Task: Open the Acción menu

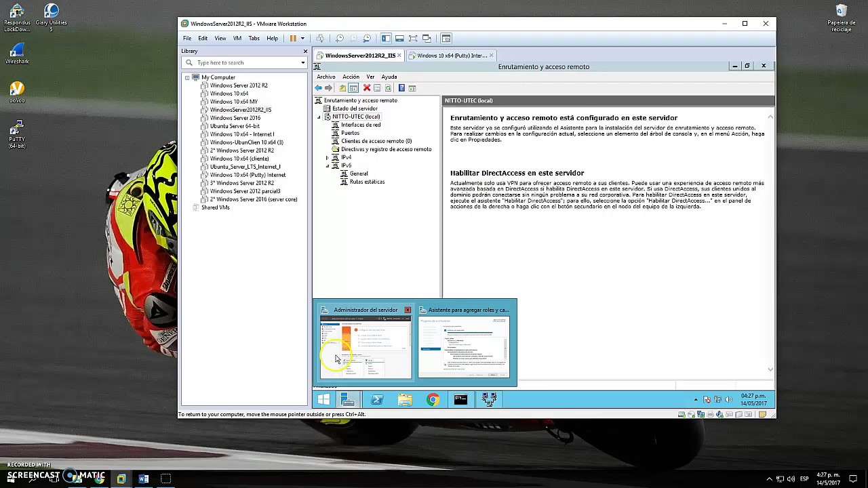Action: (351, 77)
